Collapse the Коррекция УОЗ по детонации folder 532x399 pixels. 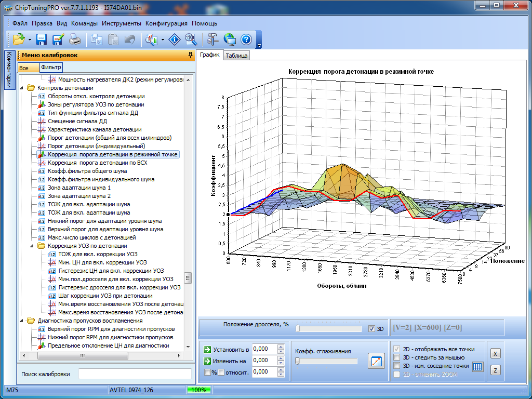tap(33, 246)
